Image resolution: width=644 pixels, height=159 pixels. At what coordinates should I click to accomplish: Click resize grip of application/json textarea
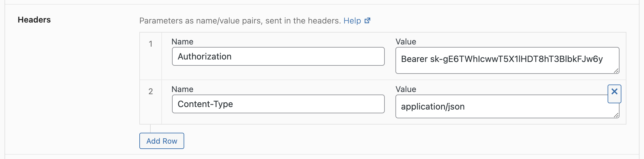point(616,115)
